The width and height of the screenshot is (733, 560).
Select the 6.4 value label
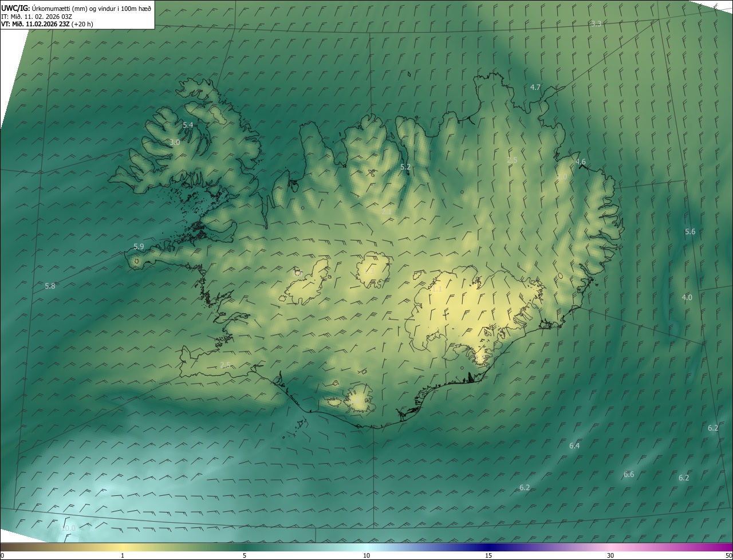click(x=574, y=446)
